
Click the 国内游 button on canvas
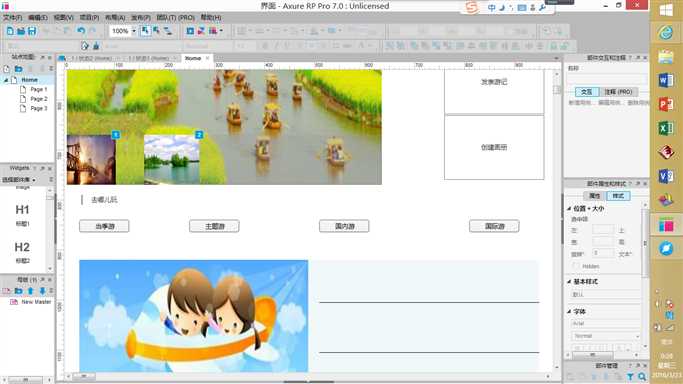click(344, 226)
